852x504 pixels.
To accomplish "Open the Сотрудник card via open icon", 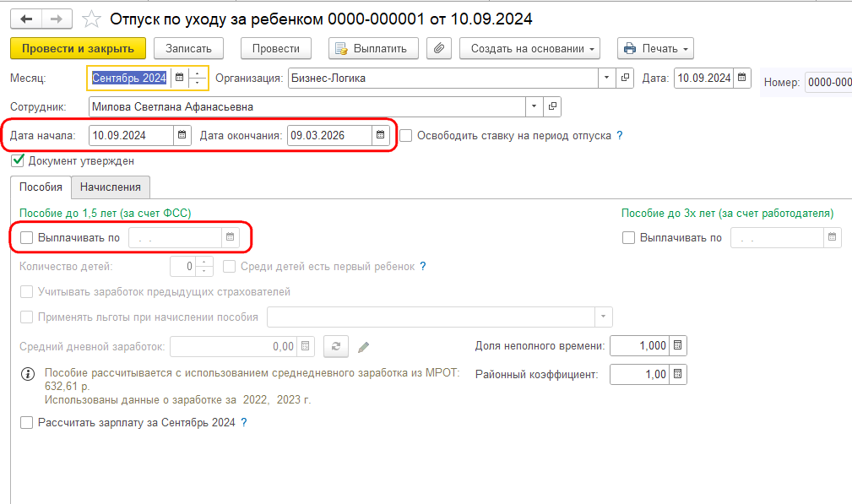I will click(552, 107).
